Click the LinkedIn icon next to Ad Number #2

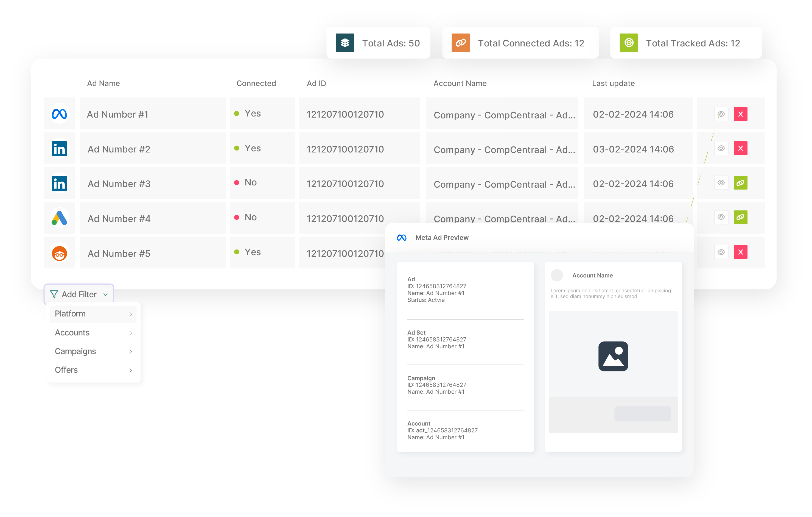click(x=59, y=149)
